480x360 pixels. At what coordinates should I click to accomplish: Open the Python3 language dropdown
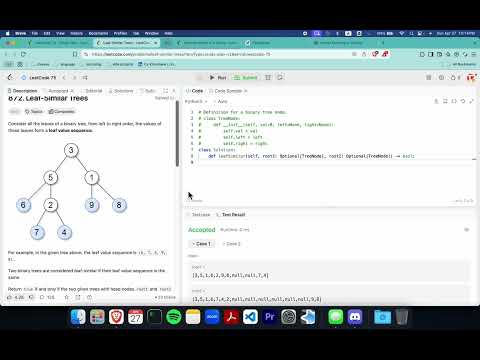point(196,101)
